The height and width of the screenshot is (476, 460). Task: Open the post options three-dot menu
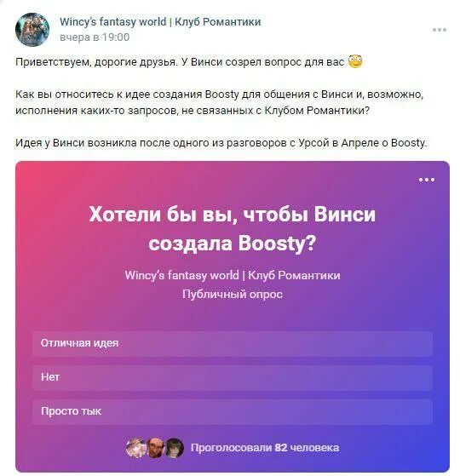coord(439,30)
